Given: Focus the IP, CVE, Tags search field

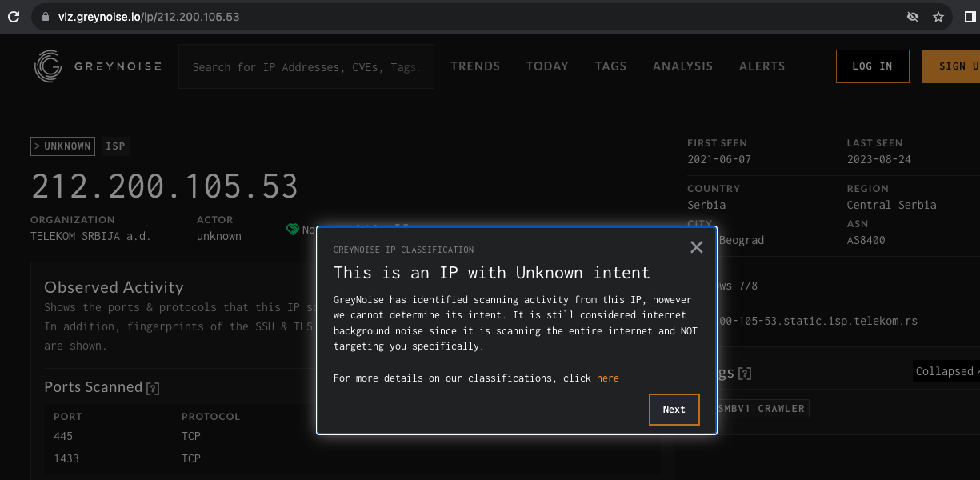Looking at the screenshot, I should 306,67.
